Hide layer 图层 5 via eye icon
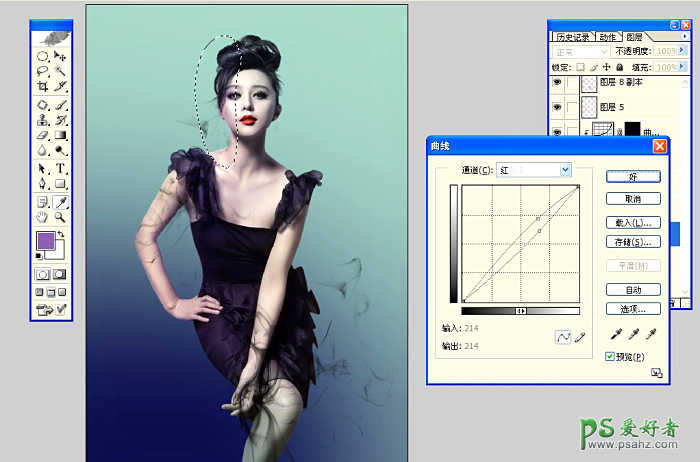The image size is (700, 462). click(556, 106)
